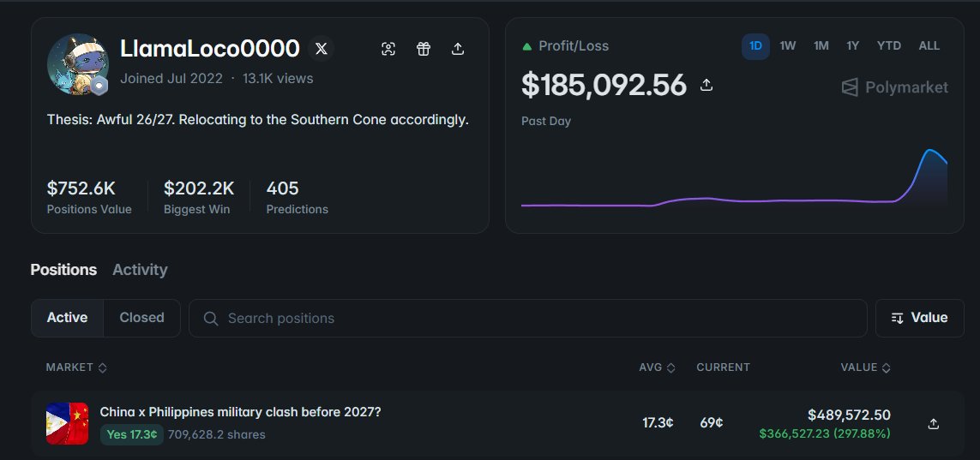Open China x Philippines market thumbnail
Viewport: 980px width, 460px height.
point(67,423)
